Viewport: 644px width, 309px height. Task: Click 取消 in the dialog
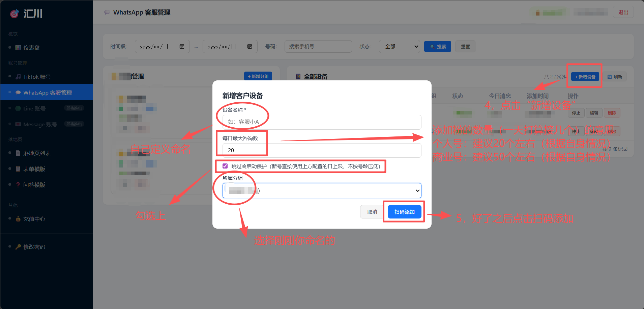click(372, 212)
